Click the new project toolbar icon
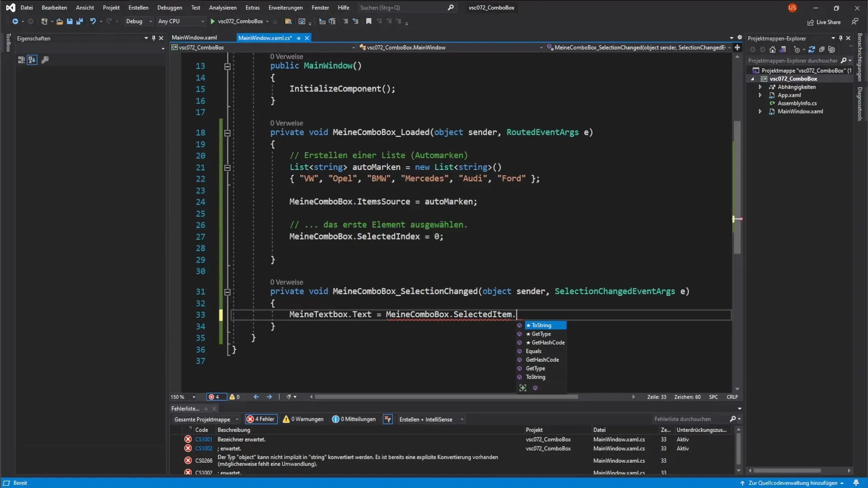Image resolution: width=868 pixels, height=488 pixels. click(x=44, y=21)
